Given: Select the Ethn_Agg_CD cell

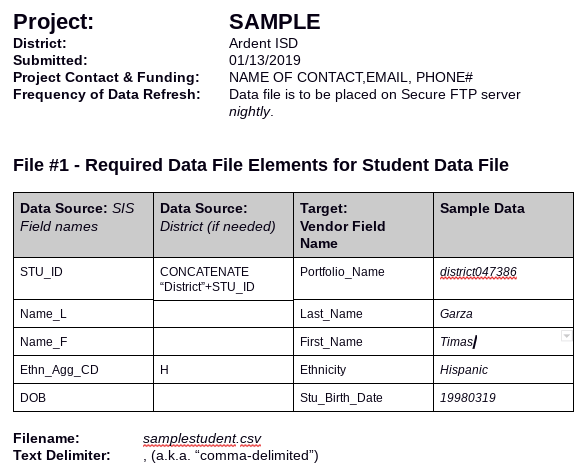Looking at the screenshot, I should coord(84,370).
